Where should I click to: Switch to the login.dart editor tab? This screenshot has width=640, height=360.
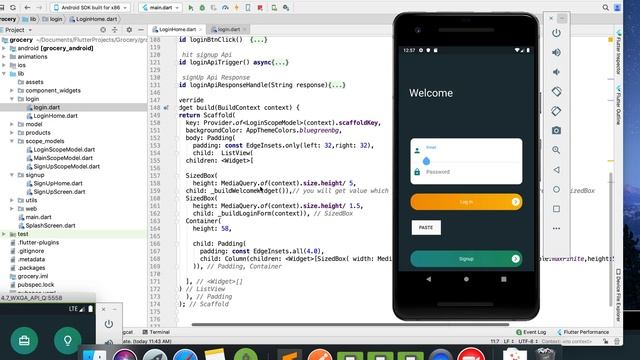[x=228, y=29]
